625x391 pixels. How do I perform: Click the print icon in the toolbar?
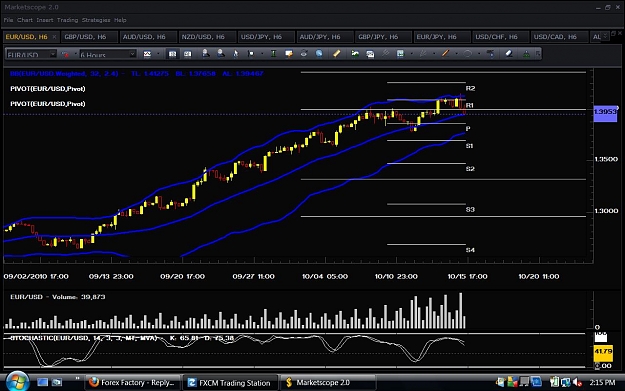tap(304, 53)
